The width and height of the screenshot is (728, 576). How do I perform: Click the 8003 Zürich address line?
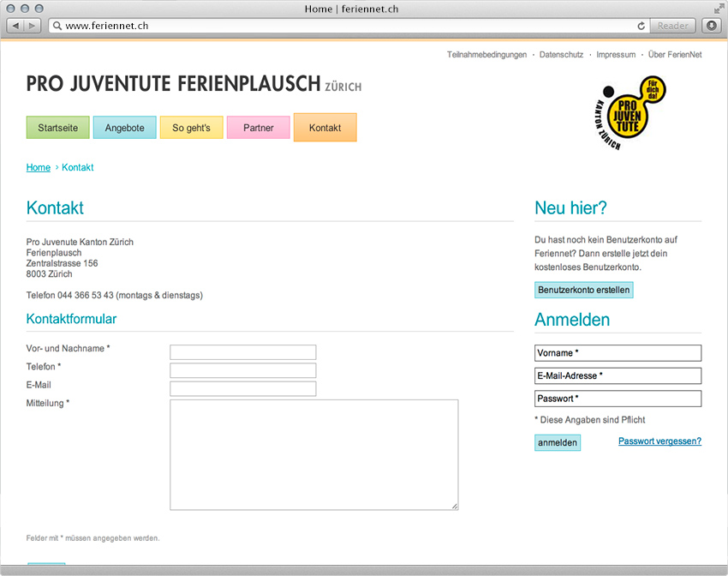click(x=49, y=274)
